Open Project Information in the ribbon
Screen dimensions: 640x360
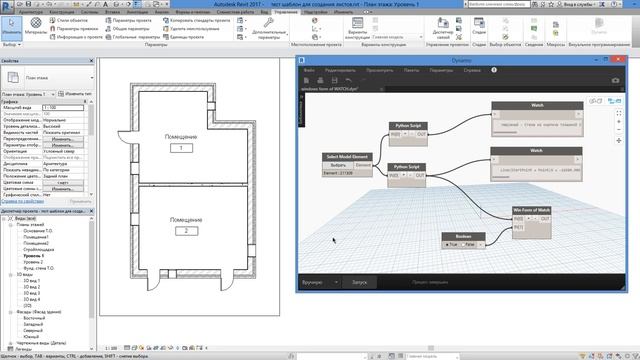[76, 37]
